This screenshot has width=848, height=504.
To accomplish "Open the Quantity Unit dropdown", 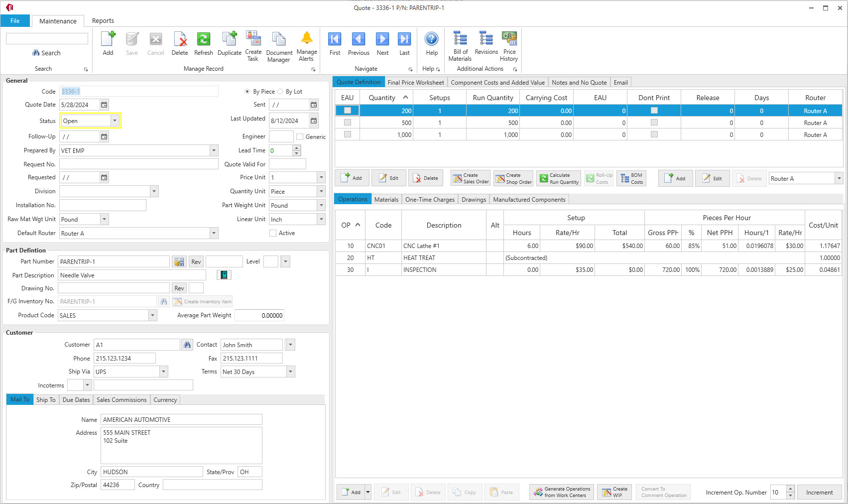I will 321,191.
